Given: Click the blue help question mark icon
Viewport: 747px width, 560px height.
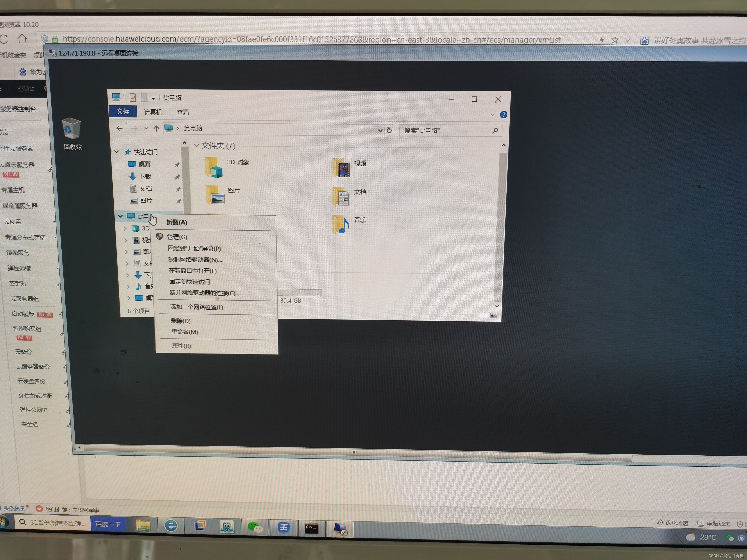Looking at the screenshot, I should tap(503, 115).
